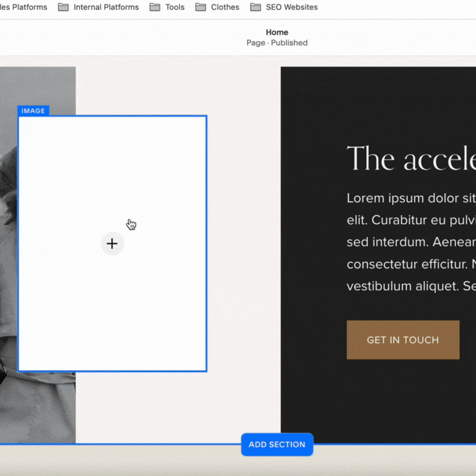
Task: Click the SEO Websites folder icon
Action: [x=255, y=7]
